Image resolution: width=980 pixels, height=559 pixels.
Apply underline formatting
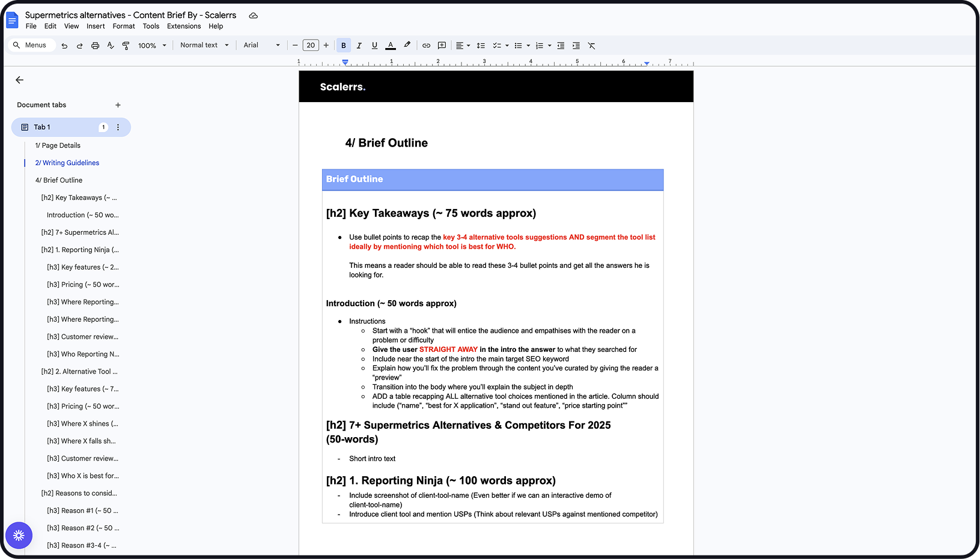[375, 46]
